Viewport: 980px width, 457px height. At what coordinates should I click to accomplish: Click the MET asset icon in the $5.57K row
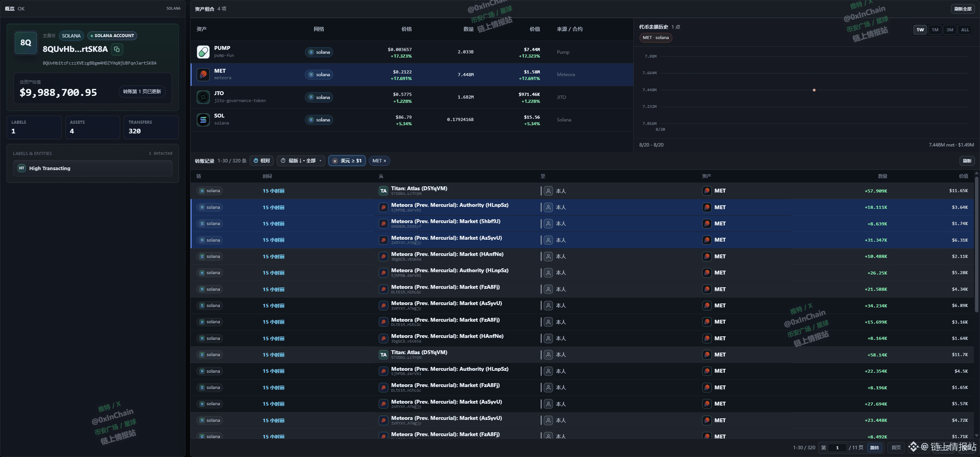(x=707, y=404)
